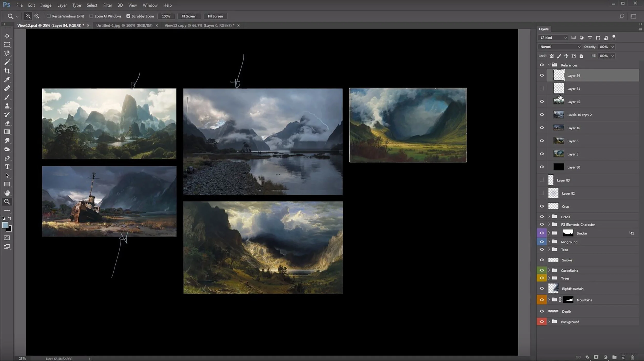Switch to the Untitled-1.jpg document tab
Screen dimensions: 644x361
pyautogui.click(x=124, y=26)
